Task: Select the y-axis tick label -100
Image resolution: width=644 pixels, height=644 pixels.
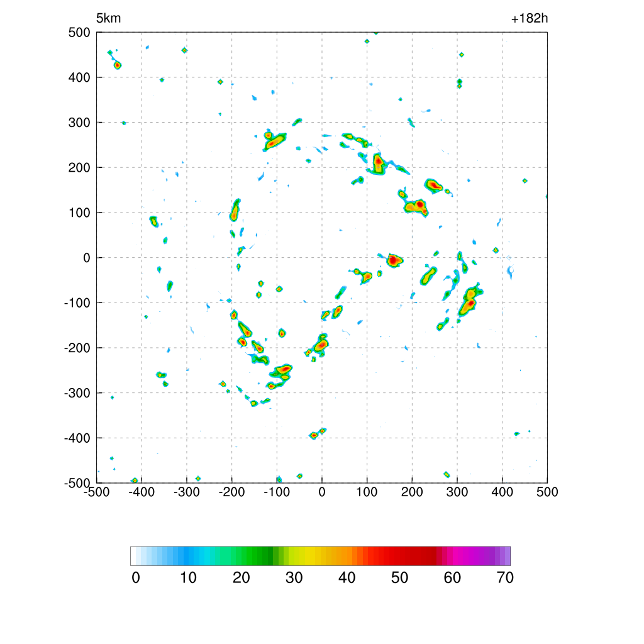Action: click(x=77, y=303)
